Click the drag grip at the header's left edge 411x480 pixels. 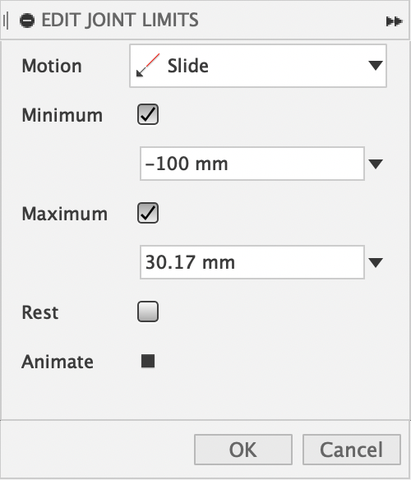click(5, 21)
